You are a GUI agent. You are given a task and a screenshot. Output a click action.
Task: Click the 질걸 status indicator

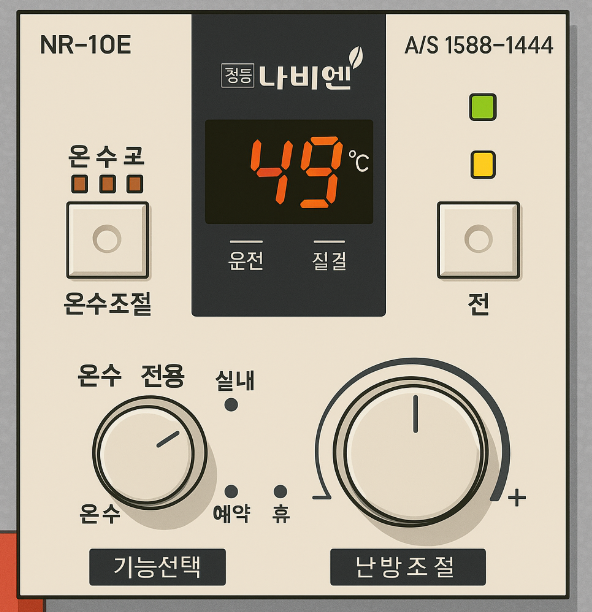[329, 255]
